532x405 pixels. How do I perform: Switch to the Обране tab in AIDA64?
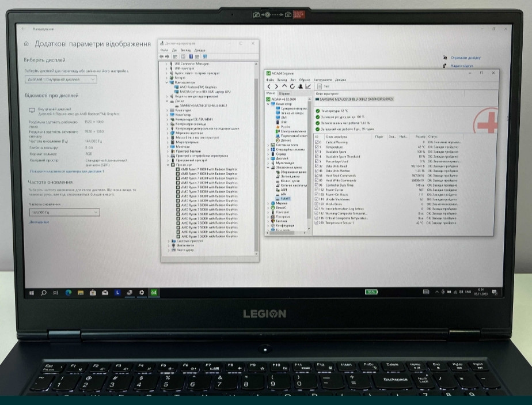pyautogui.click(x=284, y=93)
